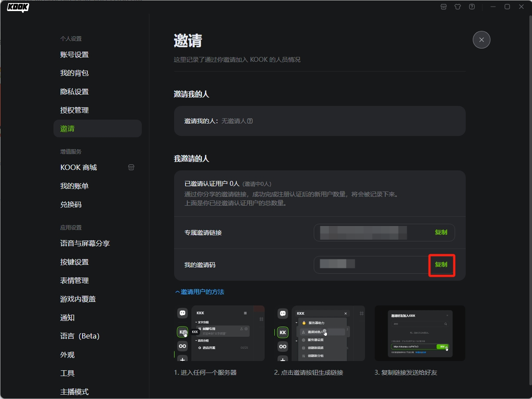Screen dimensions: 532x399
Task: Open 我的账单 page
Action: 98,186
